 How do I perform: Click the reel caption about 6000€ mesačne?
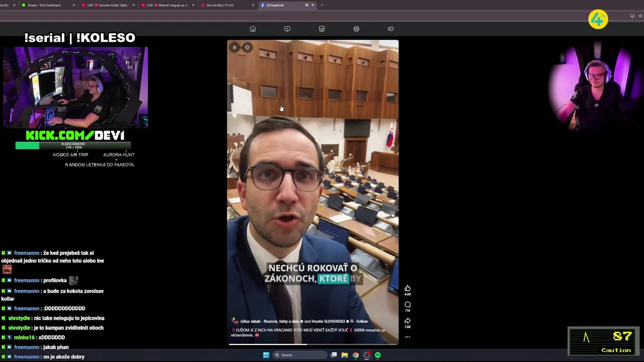click(308, 332)
